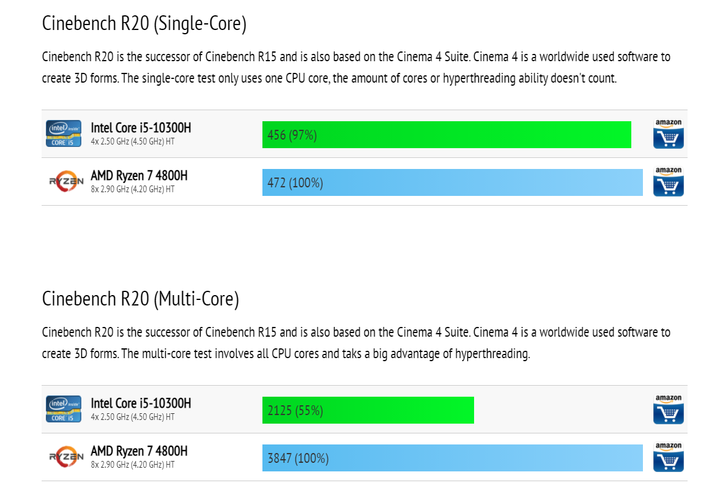Click the green 456 (97%) score bar
Screen dimensions: 720x502
click(x=446, y=135)
